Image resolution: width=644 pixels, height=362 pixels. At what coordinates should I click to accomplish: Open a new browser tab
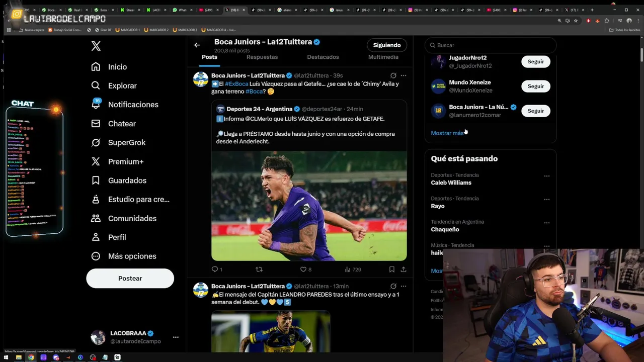[592, 10]
